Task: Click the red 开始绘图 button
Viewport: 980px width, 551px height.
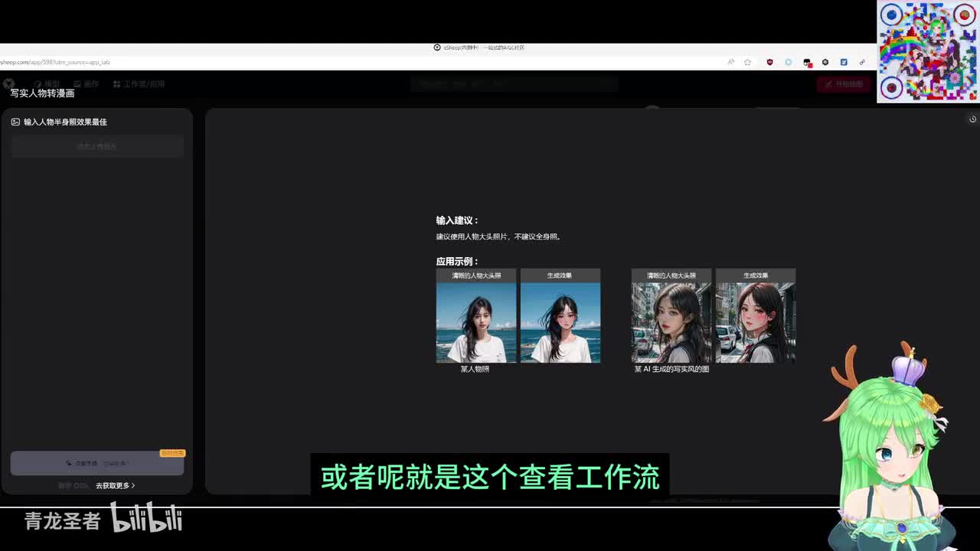Action: coord(843,84)
